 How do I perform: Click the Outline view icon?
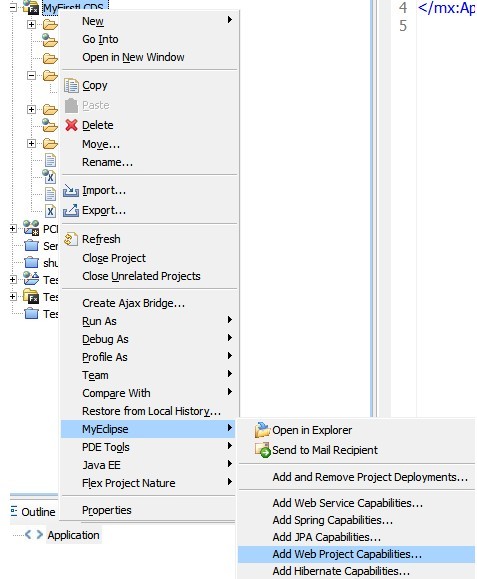click(14, 512)
